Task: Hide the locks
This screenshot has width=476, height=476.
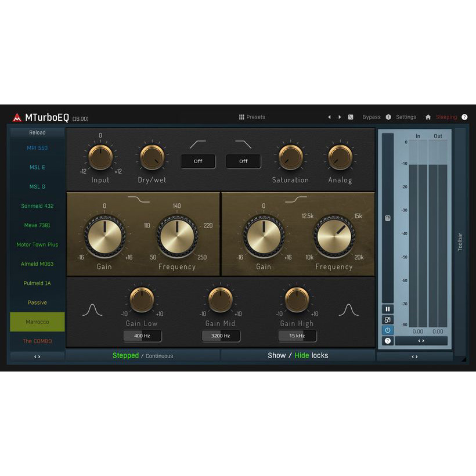Action: point(302,355)
